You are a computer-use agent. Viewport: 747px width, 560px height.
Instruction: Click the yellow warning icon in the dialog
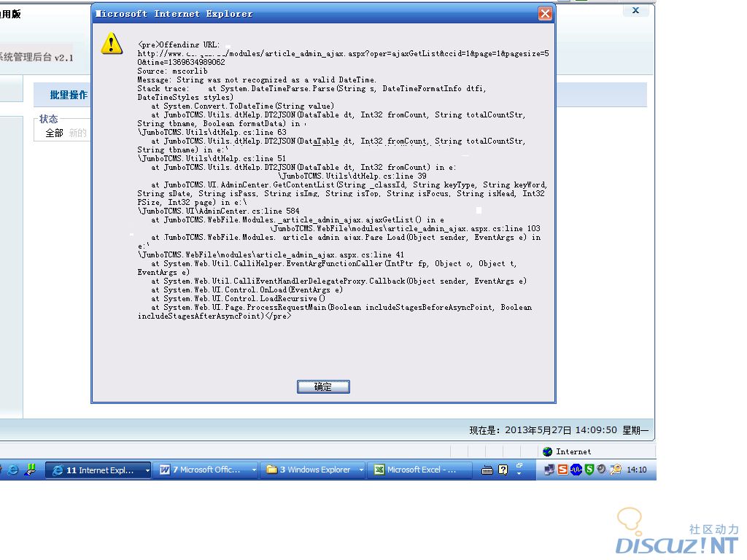coord(112,43)
